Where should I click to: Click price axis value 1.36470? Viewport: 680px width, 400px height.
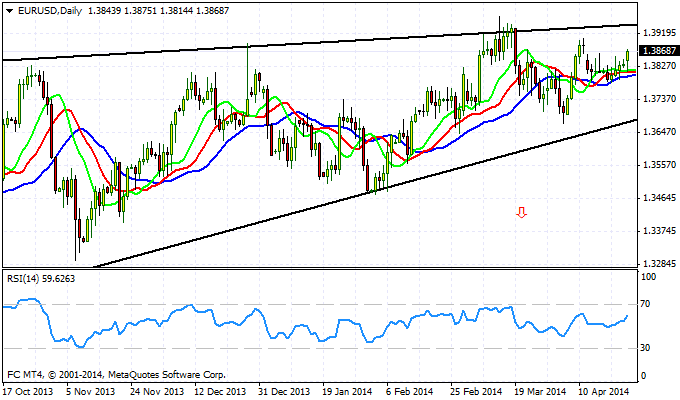(659, 131)
